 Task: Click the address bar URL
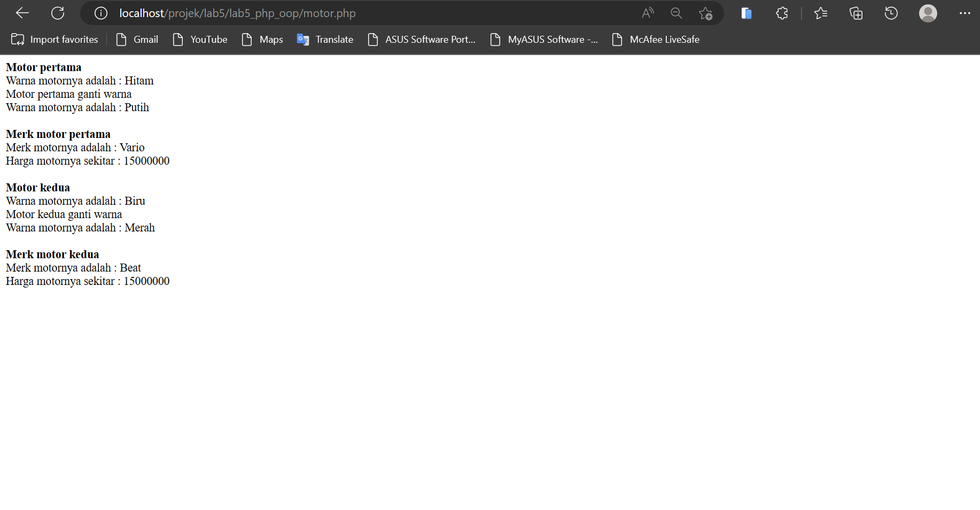tap(238, 13)
